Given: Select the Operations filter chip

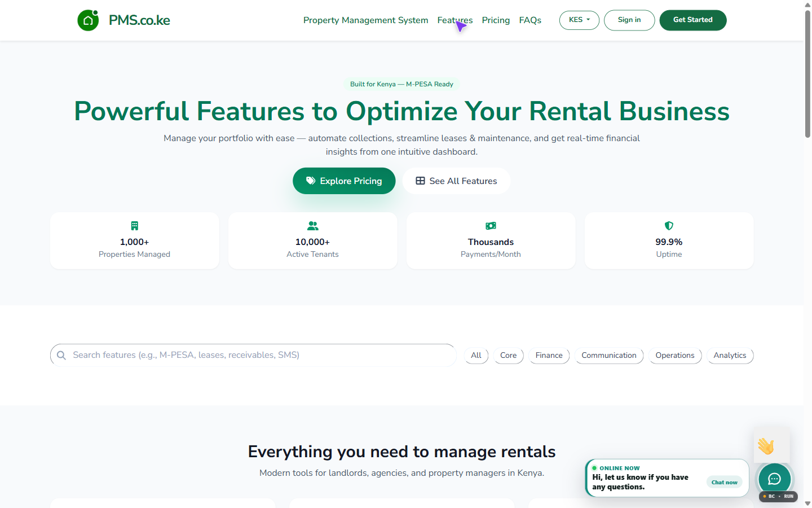Looking at the screenshot, I should pos(675,356).
